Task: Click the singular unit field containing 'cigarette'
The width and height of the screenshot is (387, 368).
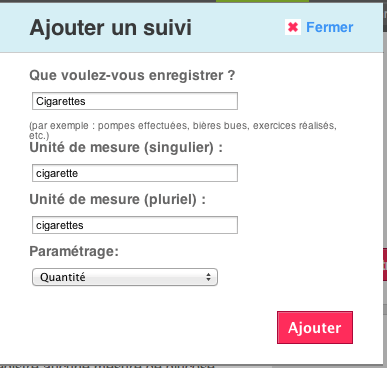Action: click(x=135, y=173)
